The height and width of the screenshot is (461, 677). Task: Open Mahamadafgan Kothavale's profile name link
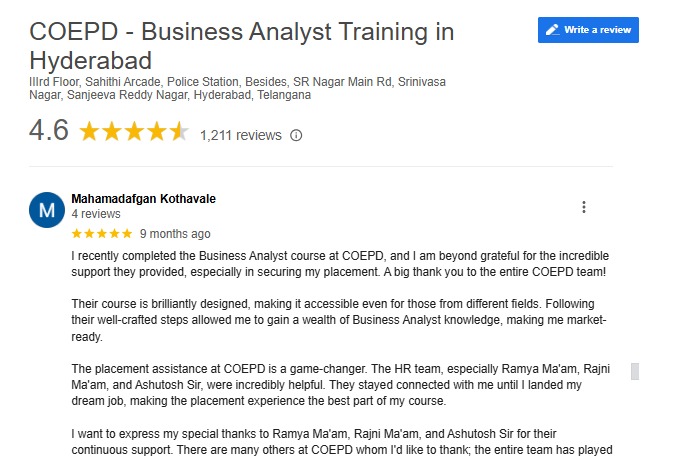pos(144,199)
